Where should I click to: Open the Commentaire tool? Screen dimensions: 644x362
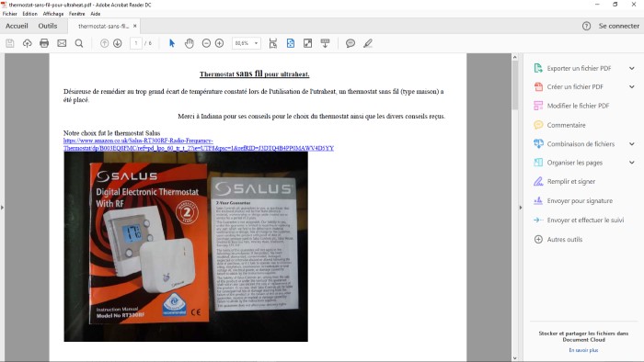566,125
